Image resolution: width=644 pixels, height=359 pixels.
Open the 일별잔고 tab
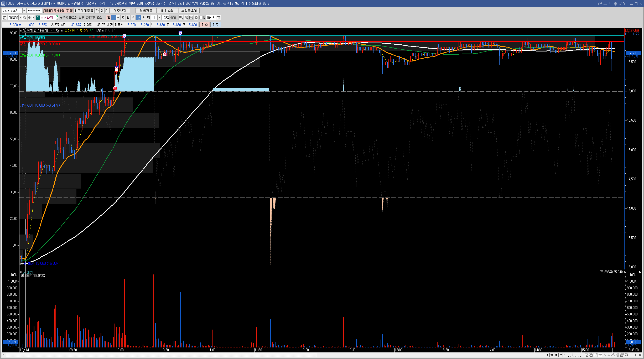click(x=146, y=11)
